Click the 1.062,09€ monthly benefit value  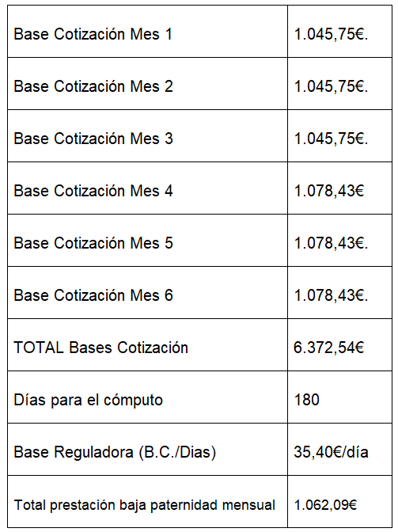325,505
